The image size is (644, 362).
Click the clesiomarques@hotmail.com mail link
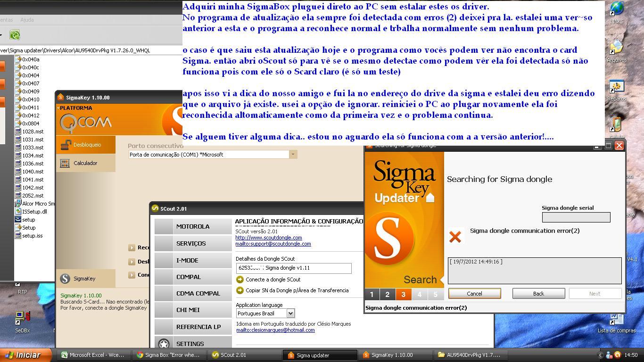click(x=275, y=330)
